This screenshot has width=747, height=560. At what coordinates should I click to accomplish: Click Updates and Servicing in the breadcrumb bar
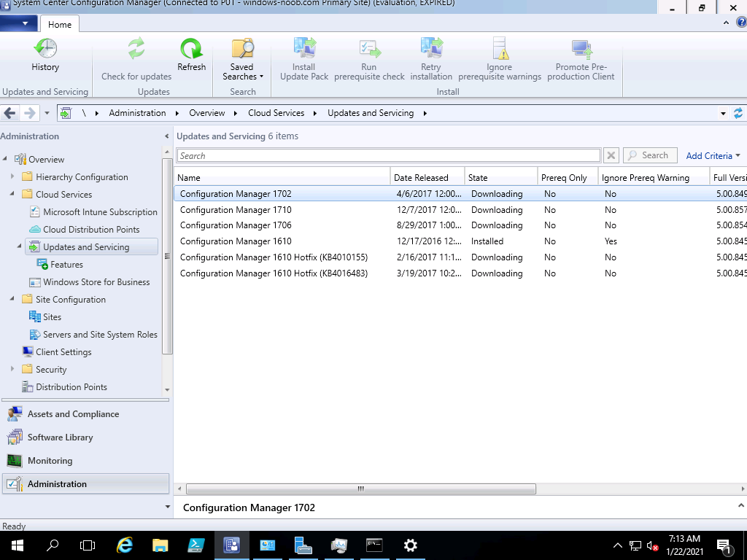(370, 113)
